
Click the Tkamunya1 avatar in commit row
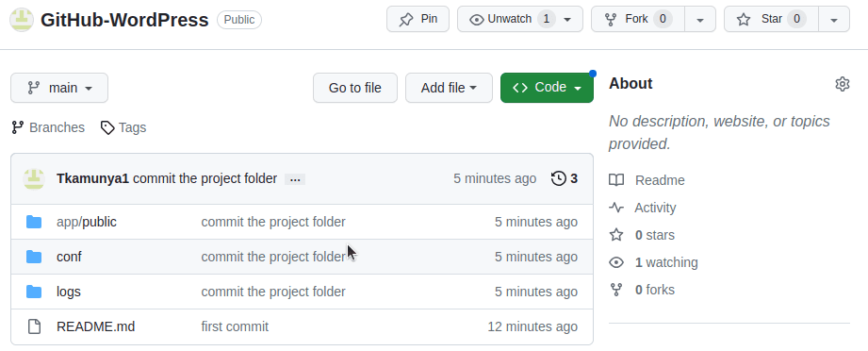[x=34, y=178]
